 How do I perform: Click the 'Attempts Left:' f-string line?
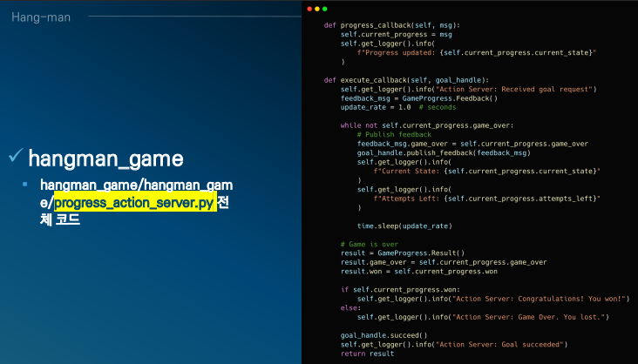tap(487, 199)
